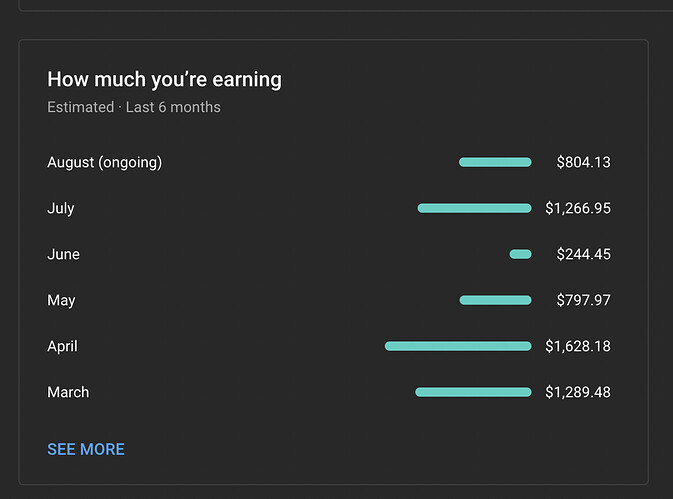Screen dimensions: 673x499
Task: Select the July month label
Action: 61,209
